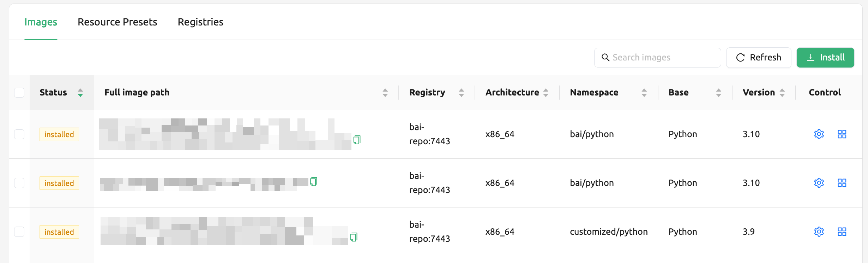Copy image path of second bai/python row
This screenshot has height=263, width=868.
click(x=313, y=182)
